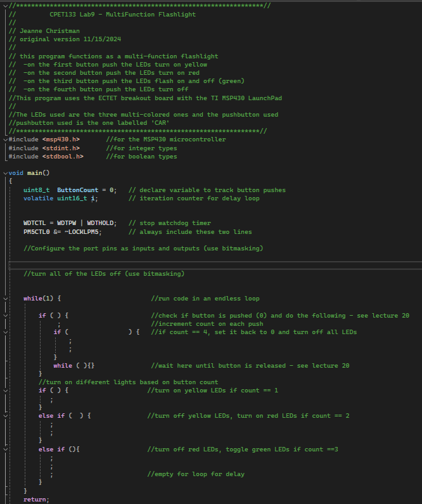Viewport: 422px width, 504px height.
Task: Click the 'declare variable to track button pushes' comment
Action: tap(207, 190)
